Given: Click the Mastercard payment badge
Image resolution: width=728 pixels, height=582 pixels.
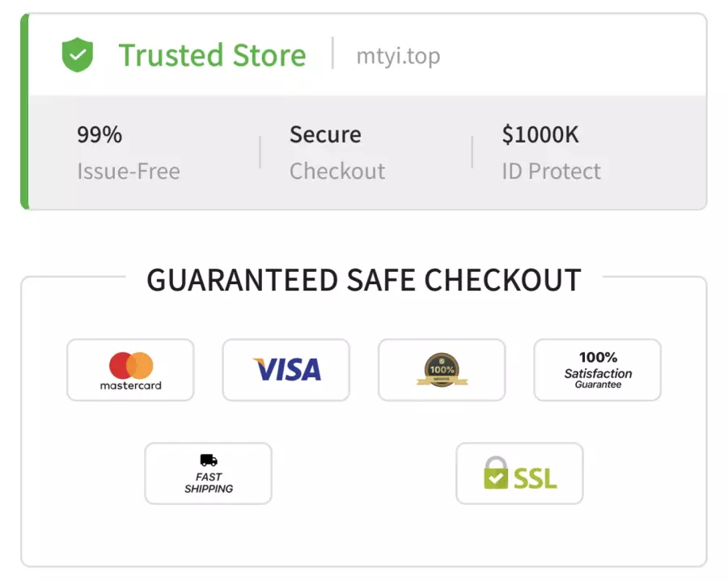Looking at the screenshot, I should (130, 370).
